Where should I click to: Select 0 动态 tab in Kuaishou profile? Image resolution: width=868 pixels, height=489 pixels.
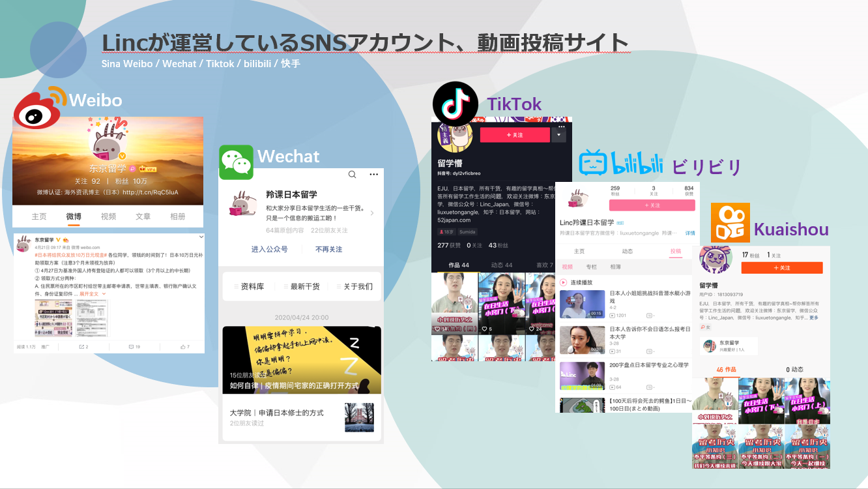point(796,370)
